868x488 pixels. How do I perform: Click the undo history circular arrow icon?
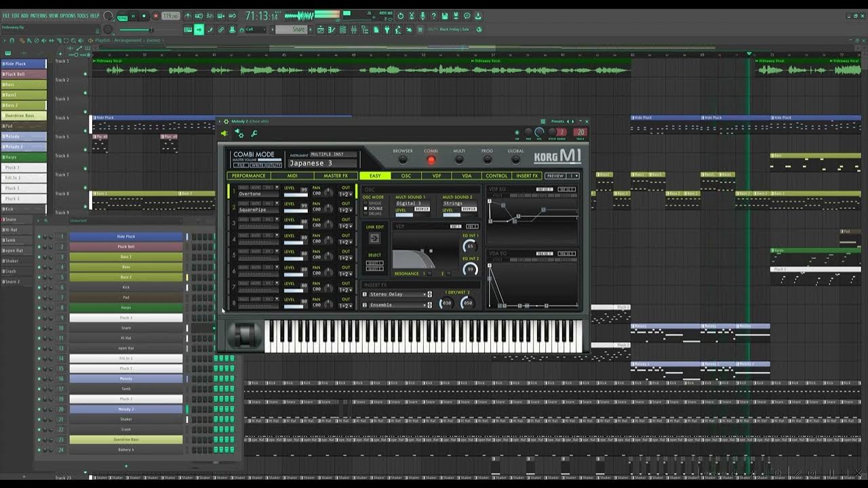[x=400, y=16]
